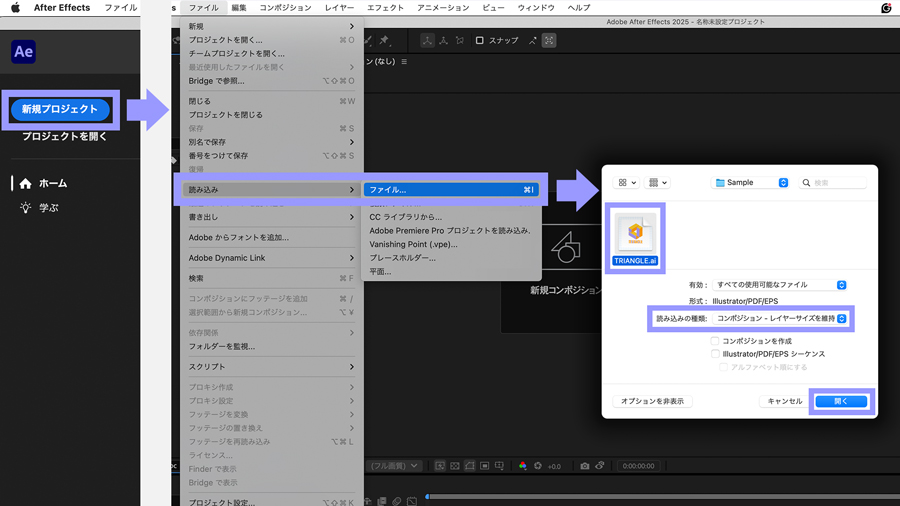Click the house icon beside ホーム
The width and height of the screenshot is (900, 506).
pos(25,184)
